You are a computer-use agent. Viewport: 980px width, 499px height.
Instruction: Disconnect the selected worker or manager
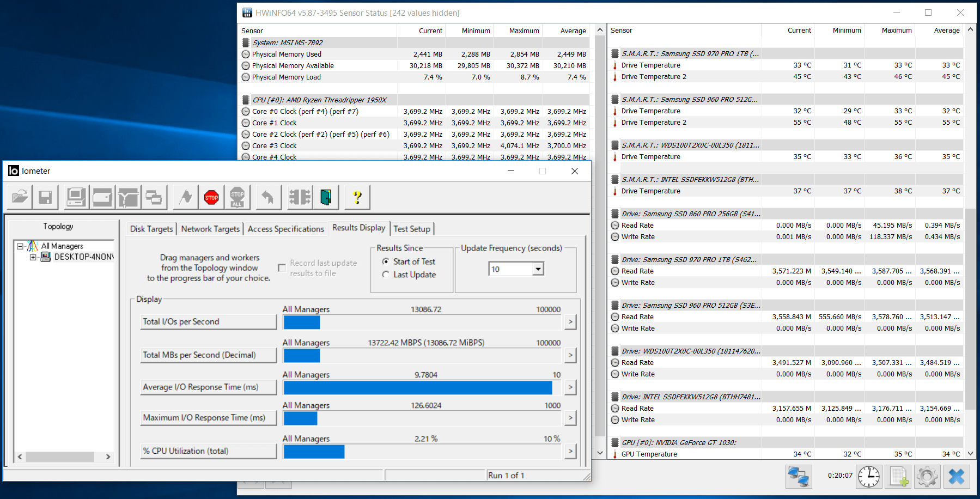(x=300, y=197)
